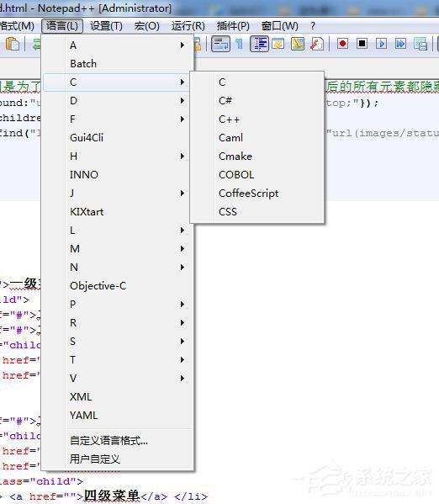Choose Caml in the submenu
Image resolution: width=439 pixels, height=504 pixels.
pos(257,138)
